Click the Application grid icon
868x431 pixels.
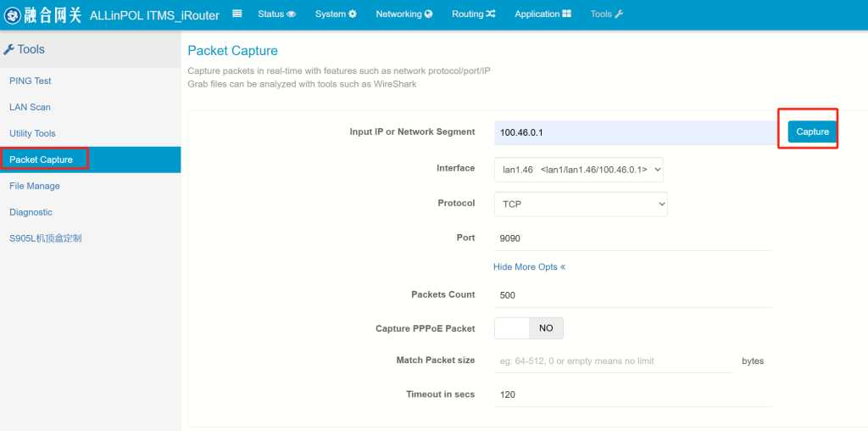pos(566,14)
